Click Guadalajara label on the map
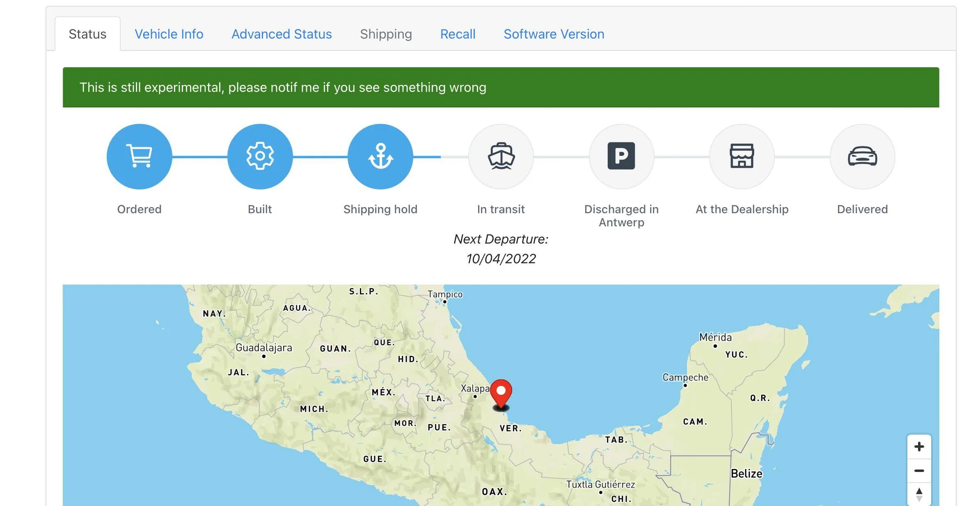980x506 pixels. point(264,348)
